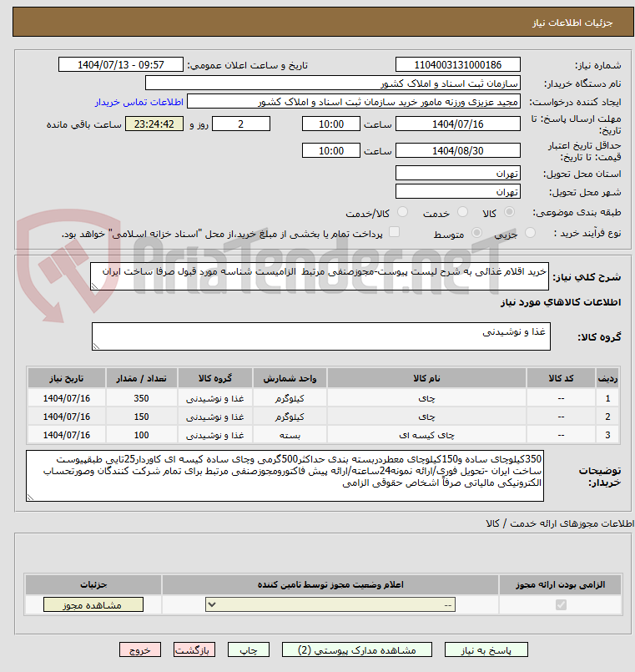Click the خروج exit button
This screenshot has width=635, height=672.
click(x=140, y=650)
